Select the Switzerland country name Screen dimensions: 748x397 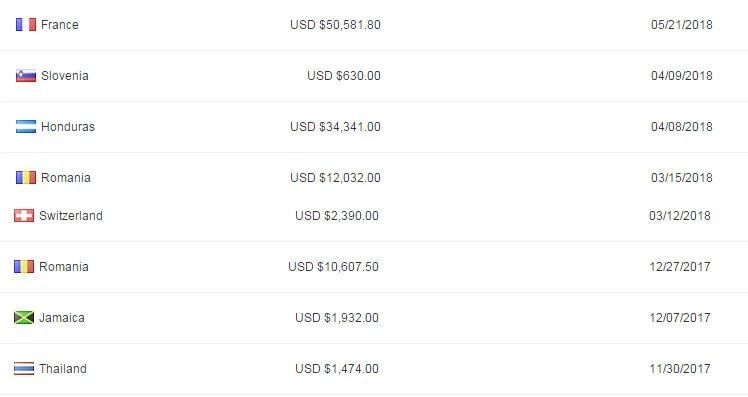click(71, 216)
